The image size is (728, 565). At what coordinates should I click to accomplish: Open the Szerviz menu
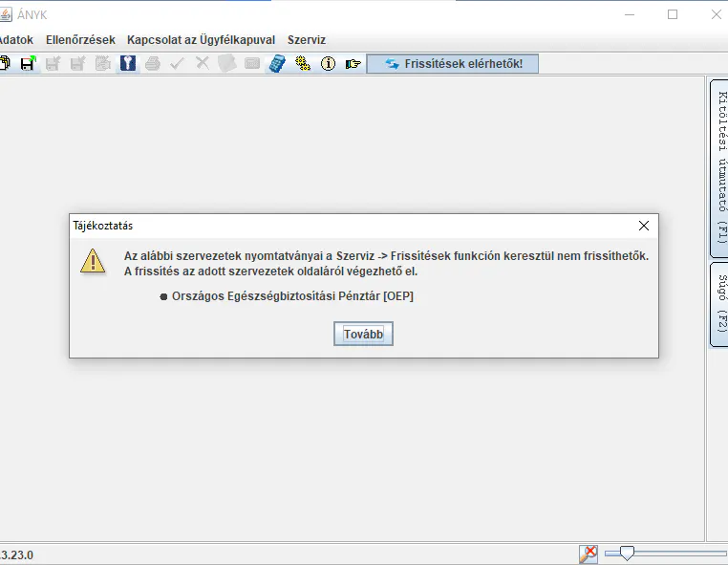(307, 40)
